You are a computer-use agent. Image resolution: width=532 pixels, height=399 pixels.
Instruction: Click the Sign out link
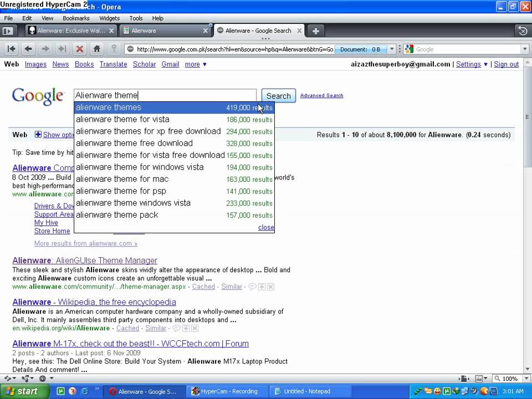coord(506,64)
